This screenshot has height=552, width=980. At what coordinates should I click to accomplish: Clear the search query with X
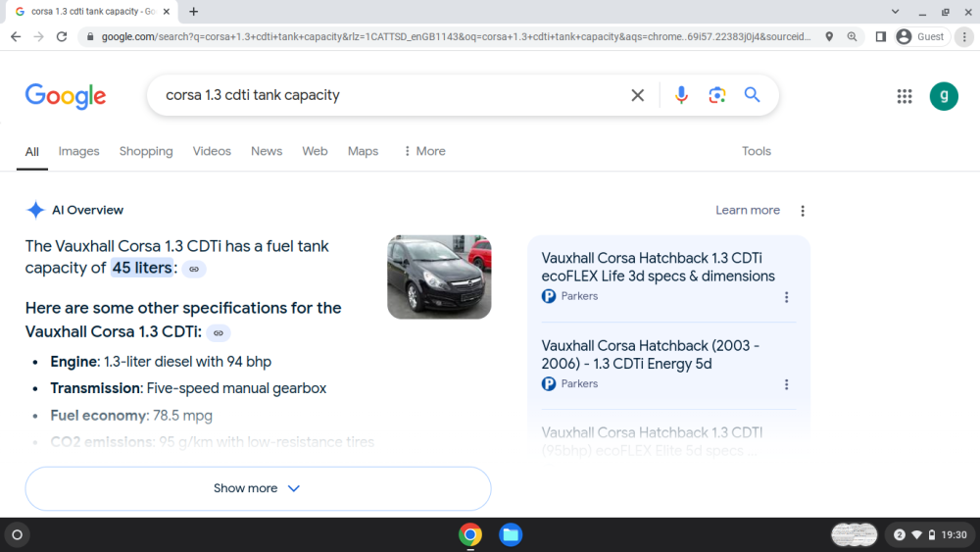point(638,95)
